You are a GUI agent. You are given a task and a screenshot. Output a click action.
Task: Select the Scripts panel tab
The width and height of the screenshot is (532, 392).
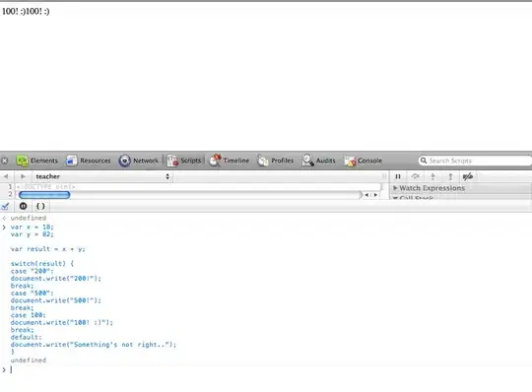[184, 161]
